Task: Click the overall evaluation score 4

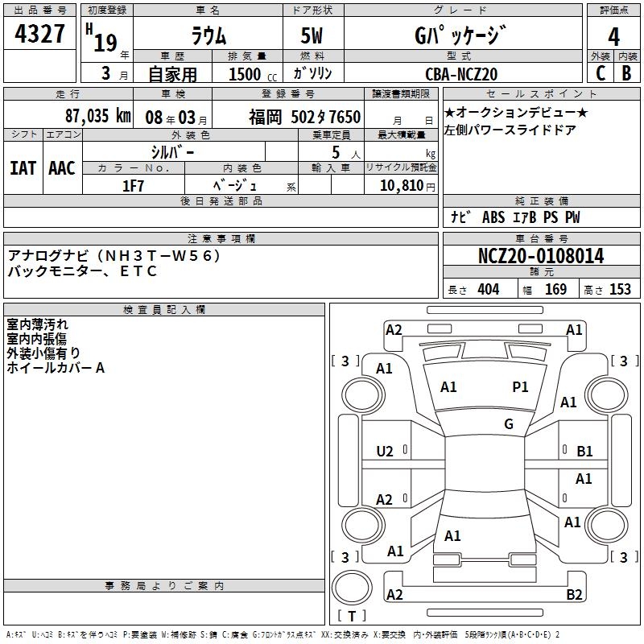Action: [x=613, y=37]
